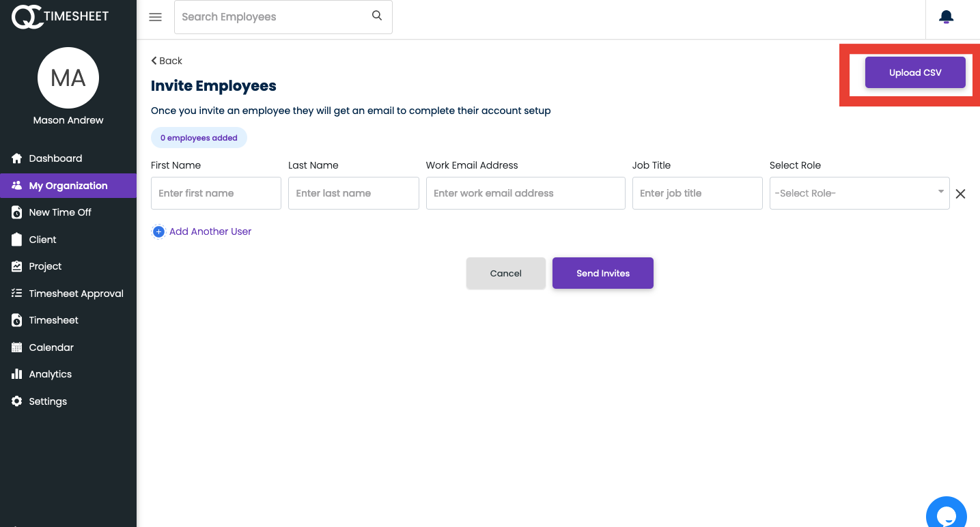This screenshot has height=527, width=980.
Task: Open the chat support bubble
Action: coord(946,513)
